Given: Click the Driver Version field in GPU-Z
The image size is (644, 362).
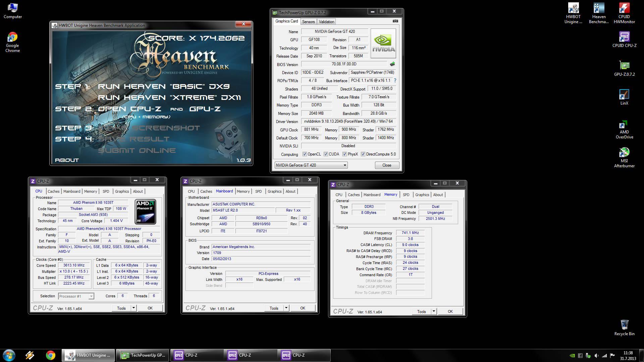Looking at the screenshot, I should 348,121.
